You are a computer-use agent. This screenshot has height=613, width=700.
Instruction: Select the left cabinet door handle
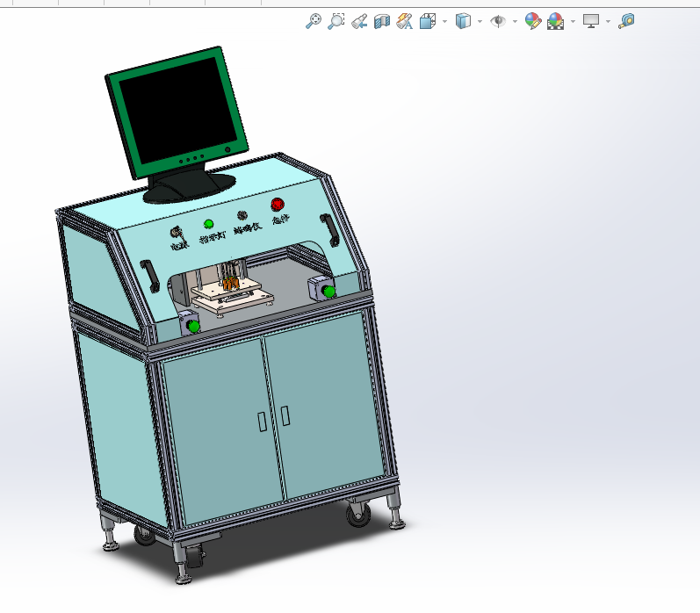point(263,421)
